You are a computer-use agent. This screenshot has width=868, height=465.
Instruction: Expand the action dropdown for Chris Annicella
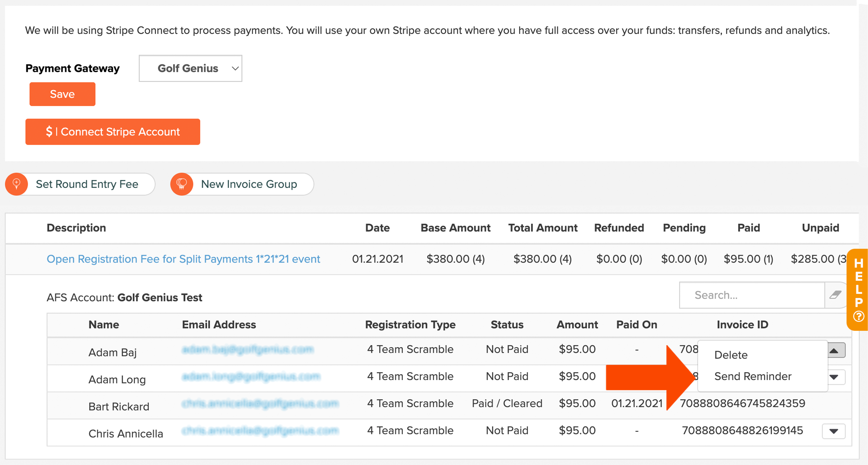pyautogui.click(x=834, y=431)
